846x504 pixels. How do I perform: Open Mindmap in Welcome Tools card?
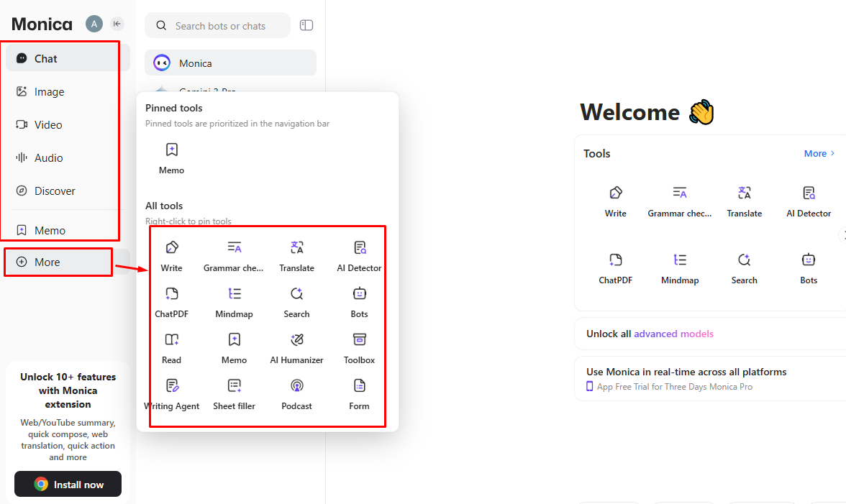pyautogui.click(x=680, y=268)
